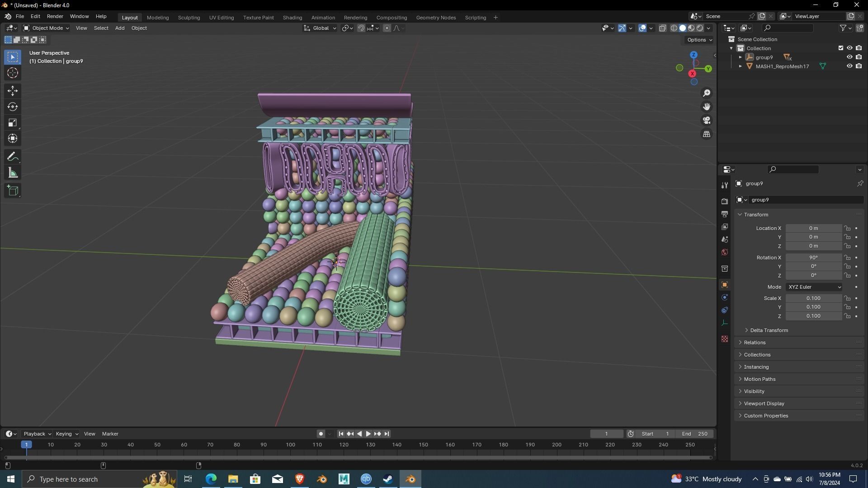The image size is (868, 488).
Task: Open the Material properties tab
Action: point(725,339)
